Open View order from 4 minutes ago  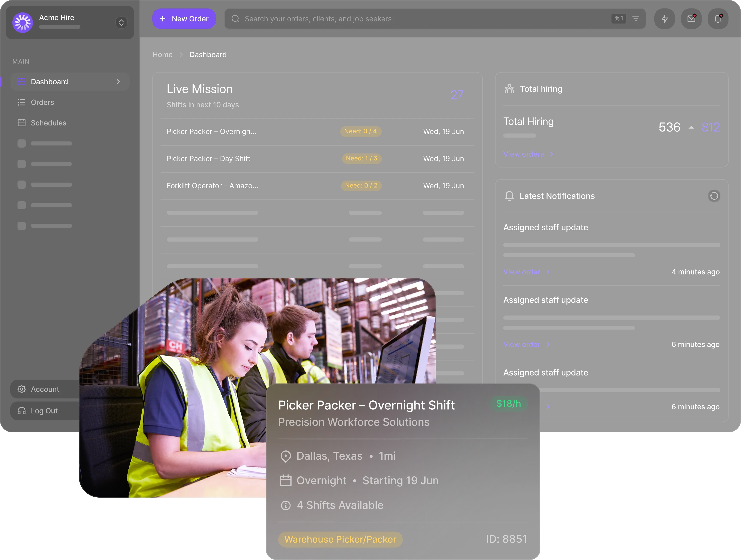pyautogui.click(x=522, y=272)
